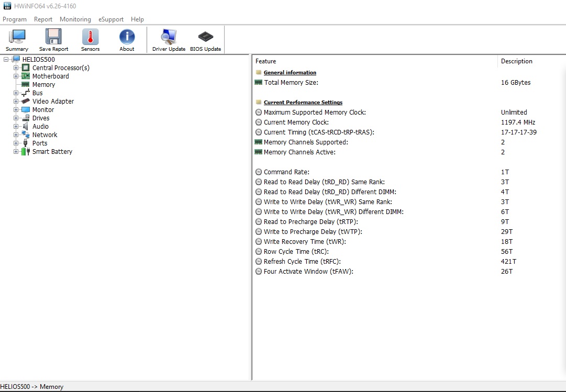
Task: Expand the Bus node
Action: 16,93
